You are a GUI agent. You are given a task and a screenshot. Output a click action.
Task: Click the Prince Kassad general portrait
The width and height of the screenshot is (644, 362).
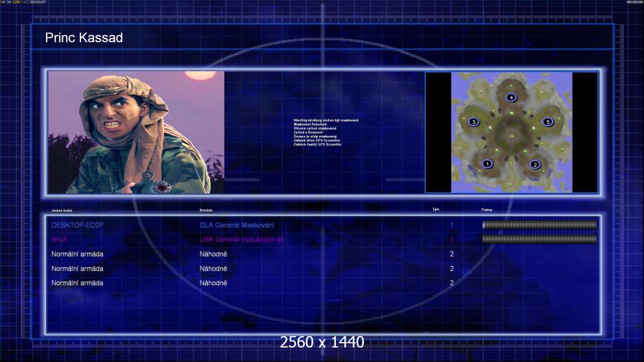point(137,132)
